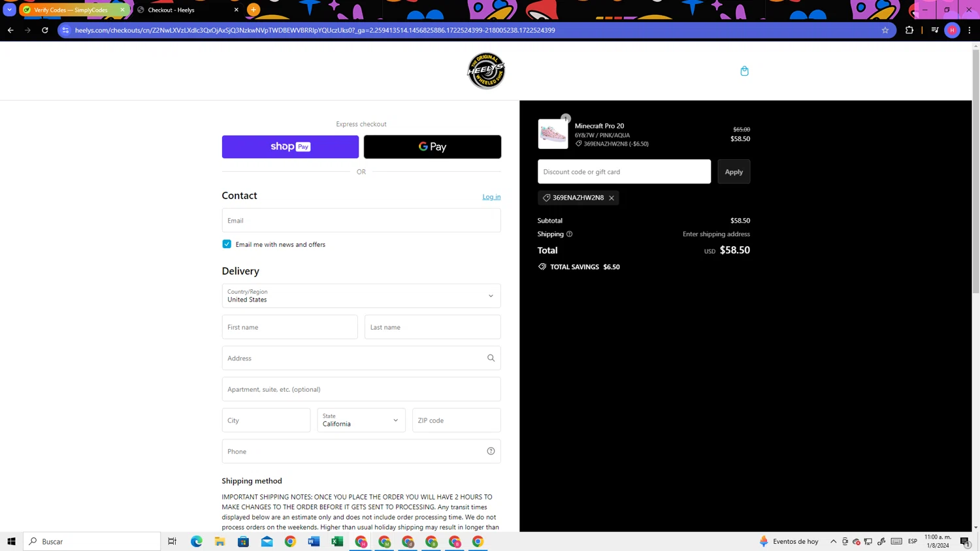Screen dimensions: 980x551
Task: Click the page vertical scrollbar
Action: click(x=976, y=171)
